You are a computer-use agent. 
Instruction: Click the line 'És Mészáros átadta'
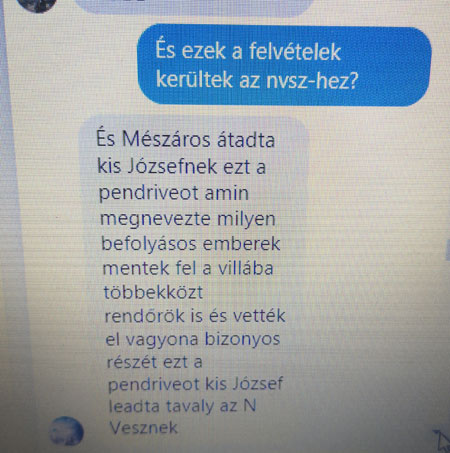click(185, 139)
